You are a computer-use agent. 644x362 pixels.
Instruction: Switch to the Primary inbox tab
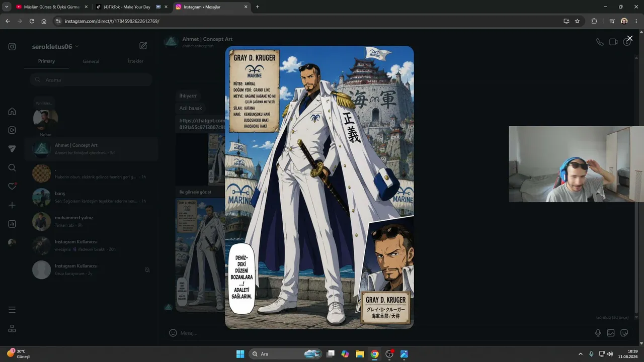46,61
